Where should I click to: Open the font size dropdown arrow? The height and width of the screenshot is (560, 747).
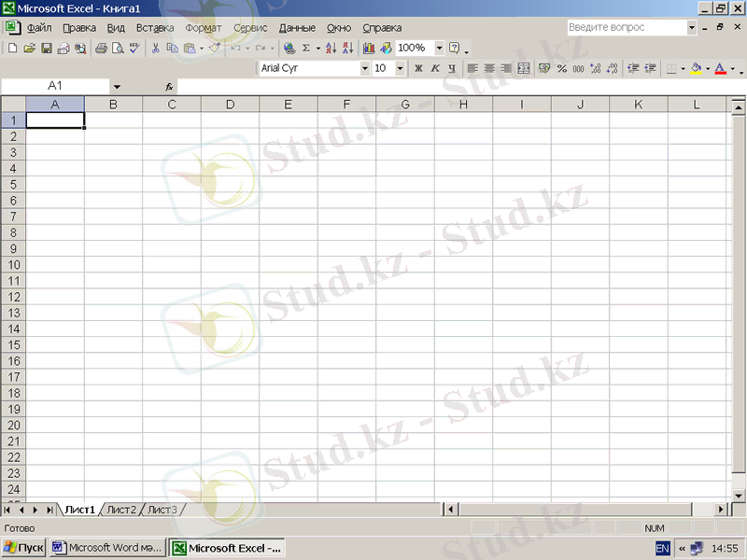pyautogui.click(x=401, y=68)
